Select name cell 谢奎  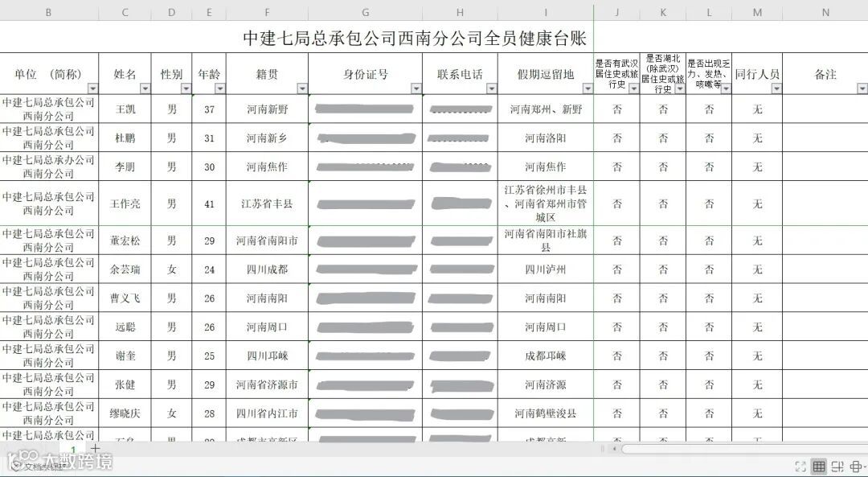(x=125, y=356)
